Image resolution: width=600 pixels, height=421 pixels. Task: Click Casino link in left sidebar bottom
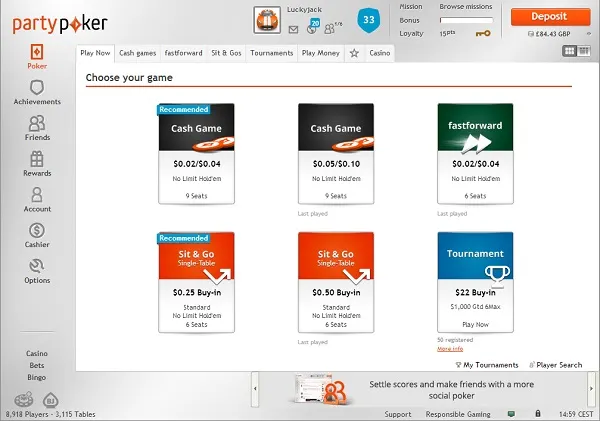coord(37,353)
